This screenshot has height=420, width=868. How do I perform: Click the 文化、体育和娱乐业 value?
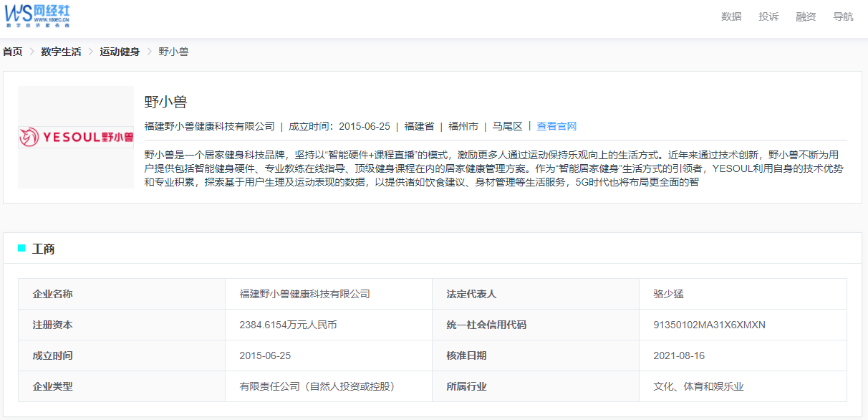pos(698,386)
